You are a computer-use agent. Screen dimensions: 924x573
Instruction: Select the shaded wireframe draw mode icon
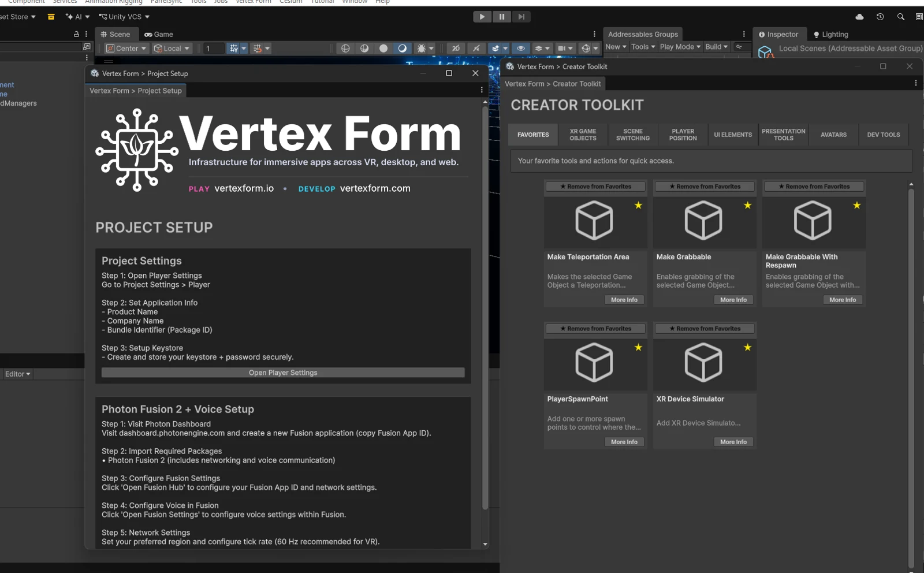pyautogui.click(x=364, y=49)
